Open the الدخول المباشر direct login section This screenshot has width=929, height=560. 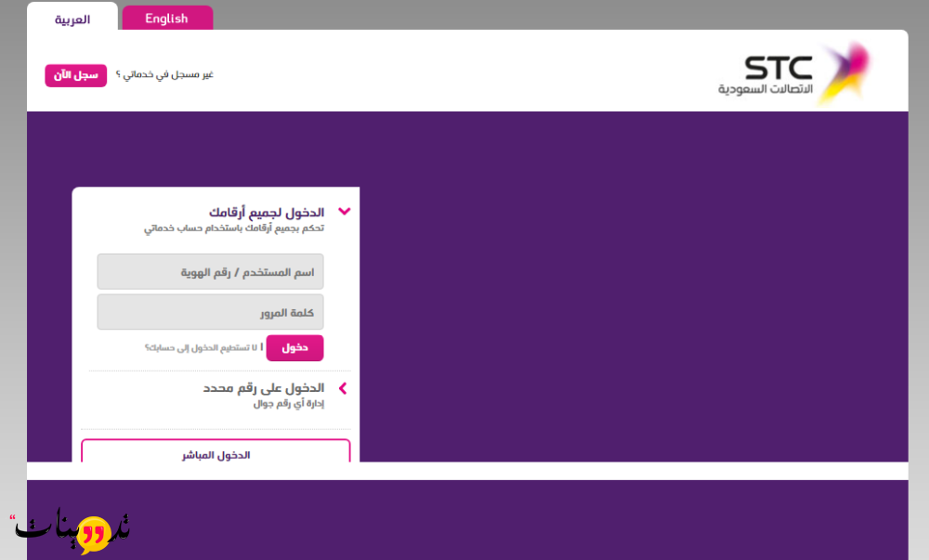click(216, 454)
